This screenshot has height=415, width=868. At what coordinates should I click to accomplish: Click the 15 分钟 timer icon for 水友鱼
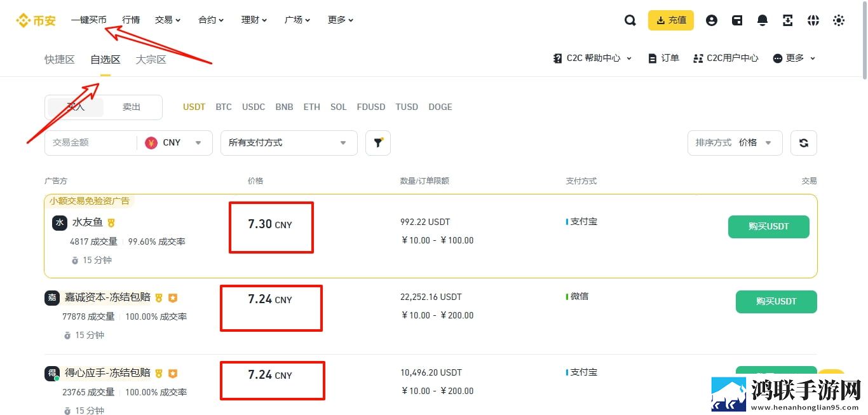click(75, 261)
